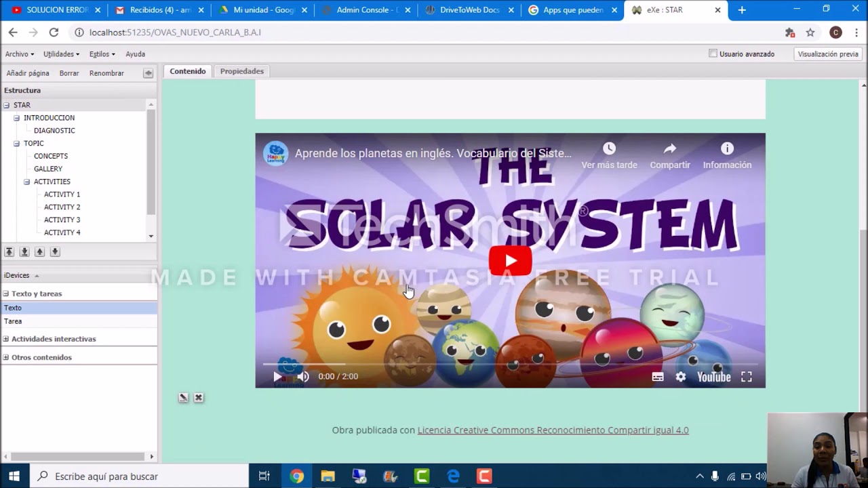Select the Tarea iDevice
Screen dimensions: 868x488
tap(79, 321)
